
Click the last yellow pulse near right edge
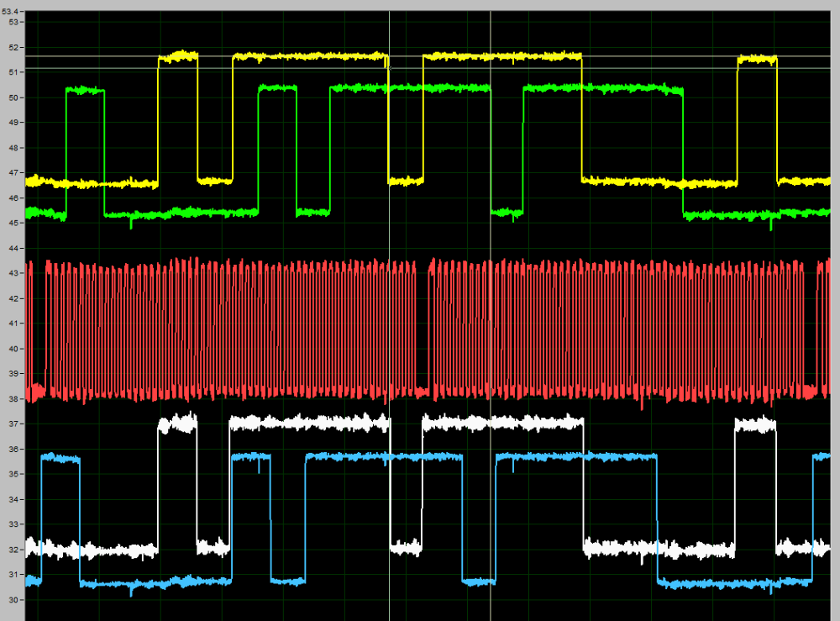pyautogui.click(x=757, y=59)
